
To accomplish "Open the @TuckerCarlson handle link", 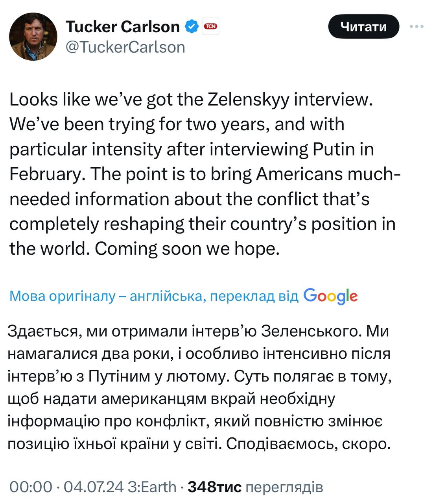I will click(125, 47).
